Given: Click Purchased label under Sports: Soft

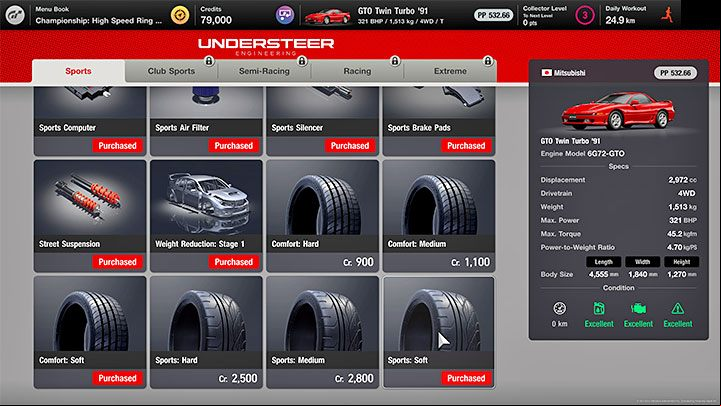Looking at the screenshot, I should pyautogui.click(x=466, y=378).
